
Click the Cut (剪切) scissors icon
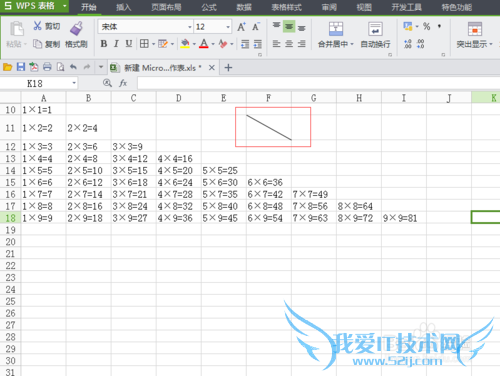tap(37, 26)
